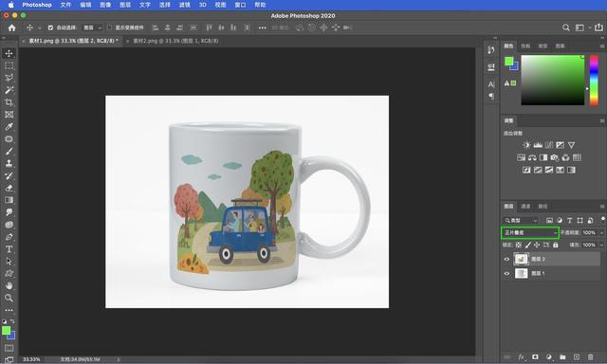Click the foreground green color swatch in toolbar
The width and height of the screenshot is (607, 364).
tap(7, 330)
